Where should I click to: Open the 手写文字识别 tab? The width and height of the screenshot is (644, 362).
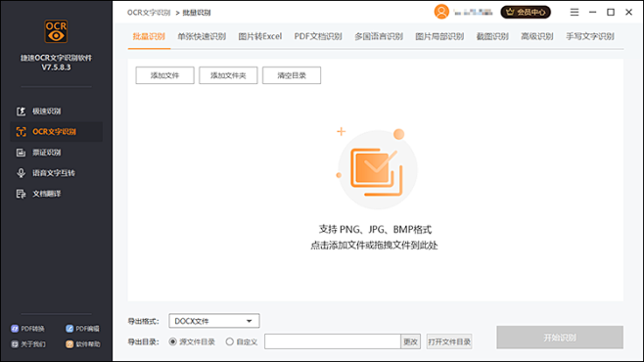click(590, 36)
